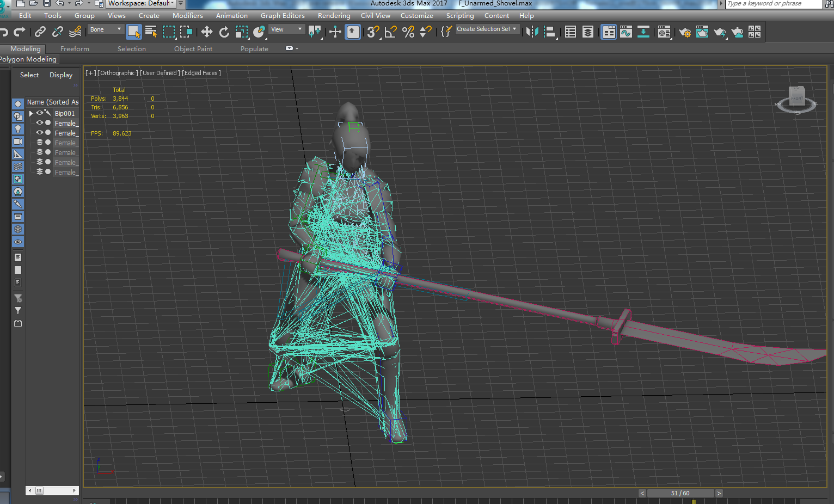
Task: Activate the Select and Manipulate tool
Action: 335,32
